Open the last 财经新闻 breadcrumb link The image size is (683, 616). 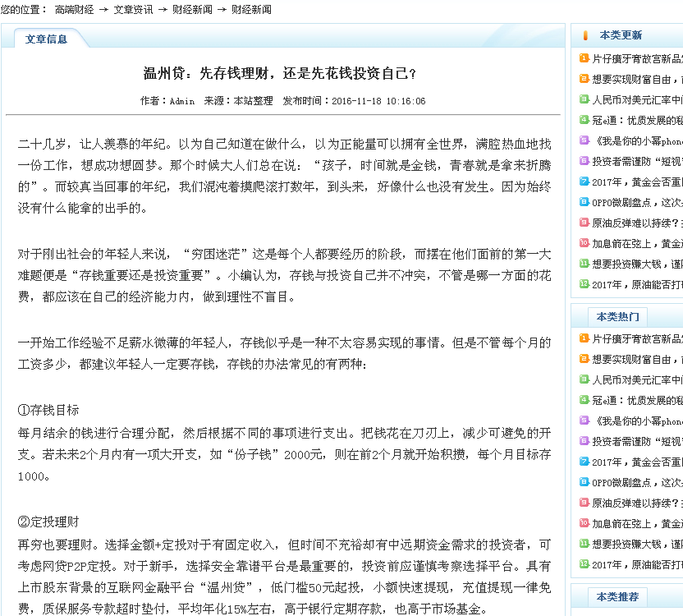(x=251, y=10)
